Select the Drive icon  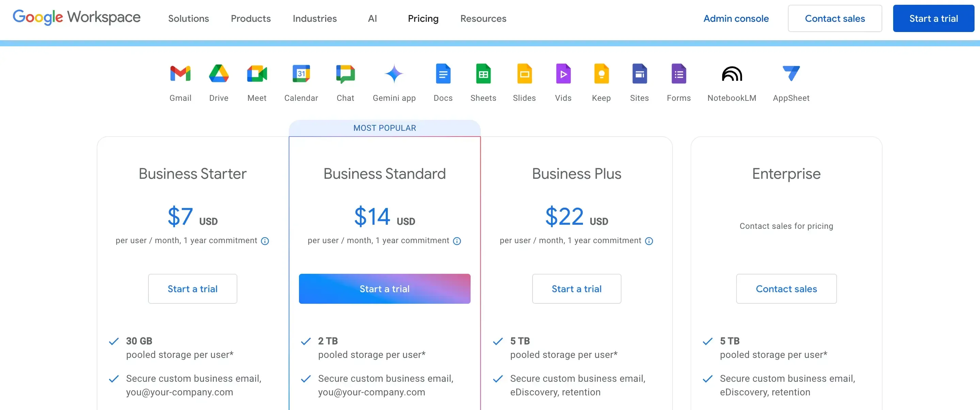point(219,74)
